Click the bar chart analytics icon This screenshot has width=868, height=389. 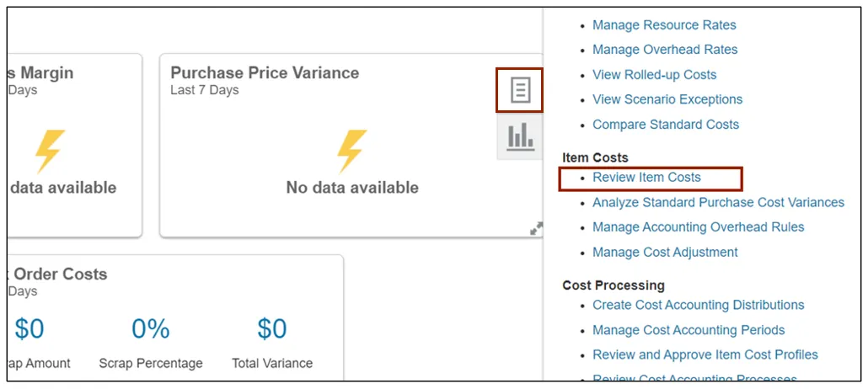(520, 136)
